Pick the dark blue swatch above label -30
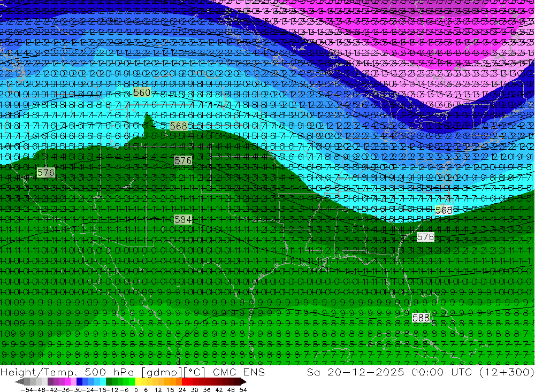Image resolution: width=535 pixels, height=392 pixels. (x=79, y=381)
